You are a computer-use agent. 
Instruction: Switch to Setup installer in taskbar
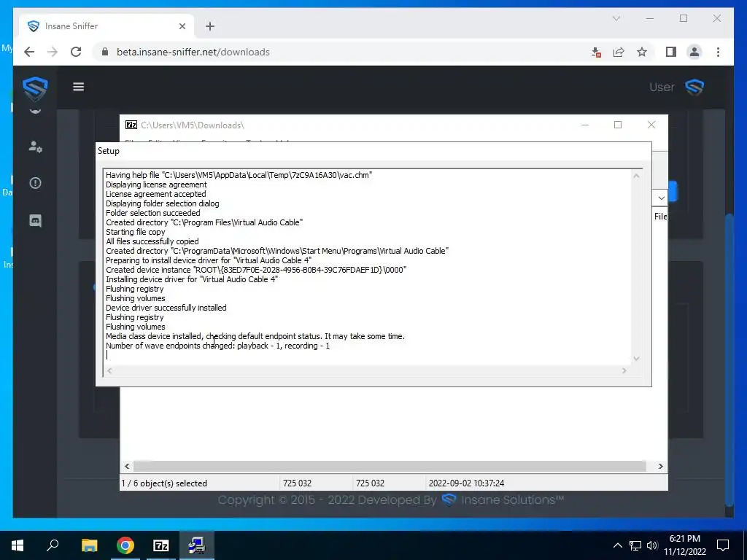pyautogui.click(x=196, y=545)
